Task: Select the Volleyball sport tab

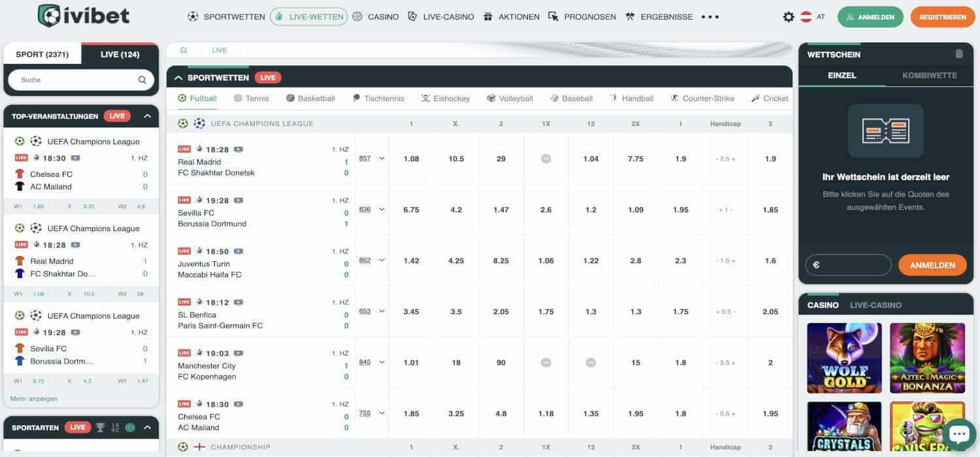Action: (510, 99)
